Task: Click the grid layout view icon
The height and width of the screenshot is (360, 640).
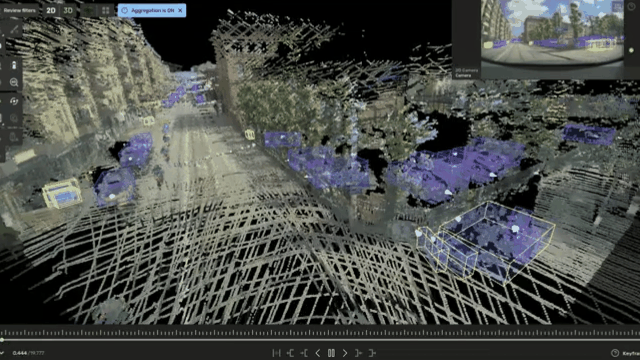Action: [x=106, y=11]
